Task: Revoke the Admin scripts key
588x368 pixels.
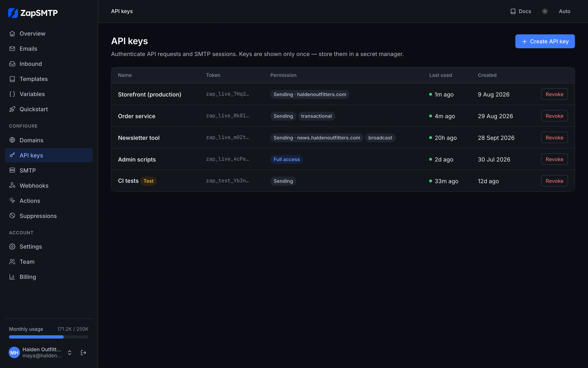Action: point(554,159)
